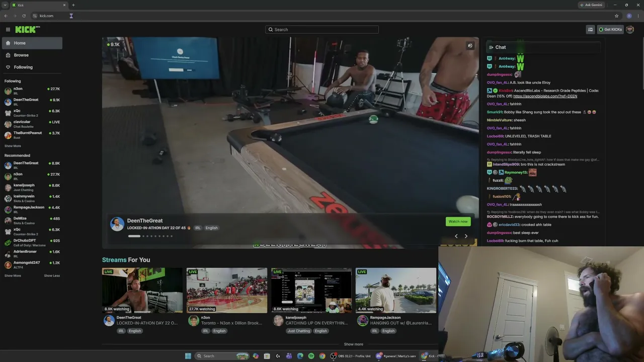The height and width of the screenshot is (362, 644).
Task: Click Just Chatting tag under kaneljoseph
Action: coord(299,331)
